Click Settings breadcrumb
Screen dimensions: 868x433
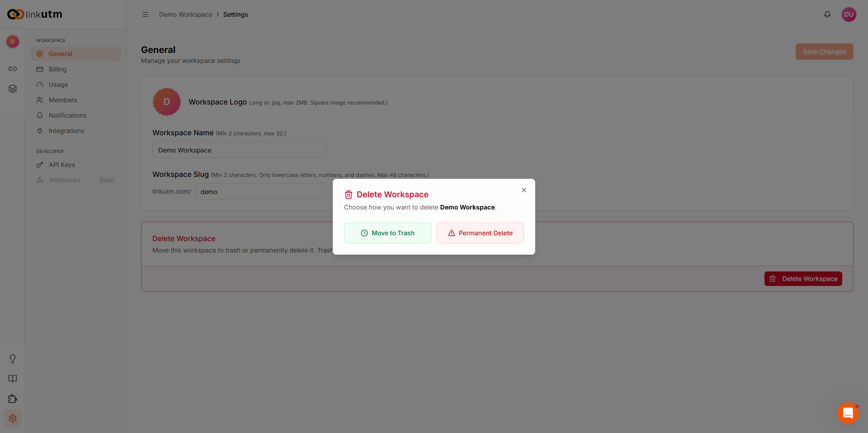tap(236, 14)
